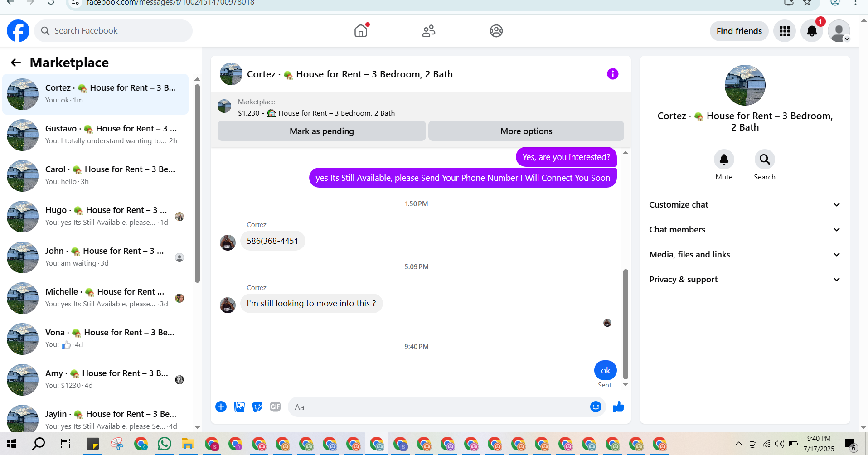Open the Hugo conversation

click(96, 217)
